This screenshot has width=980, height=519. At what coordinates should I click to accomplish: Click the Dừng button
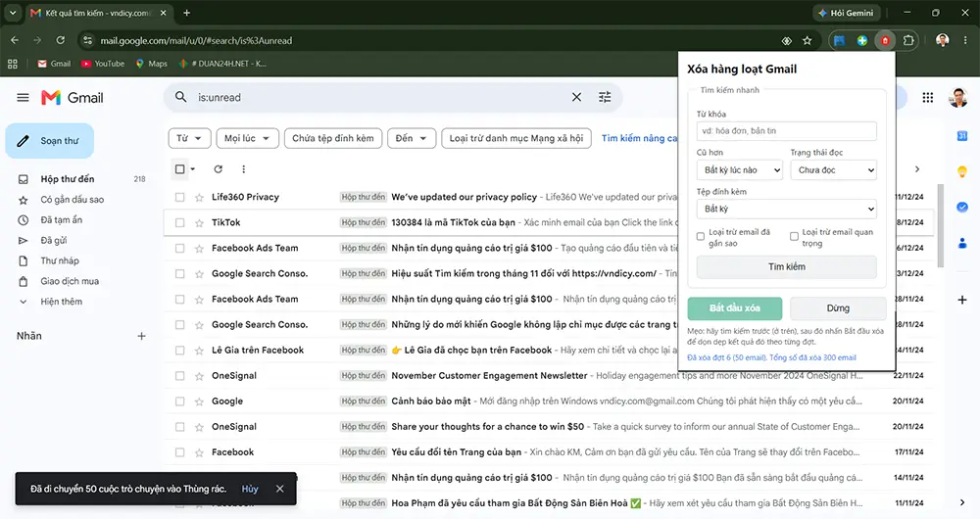[x=838, y=307]
